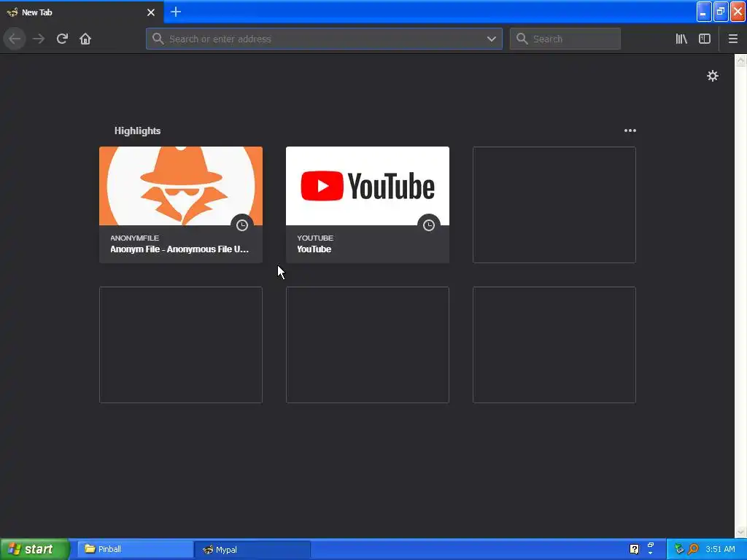The height and width of the screenshot is (560, 747).
Task: Click the page scrollbar up arrow
Action: tap(740, 60)
